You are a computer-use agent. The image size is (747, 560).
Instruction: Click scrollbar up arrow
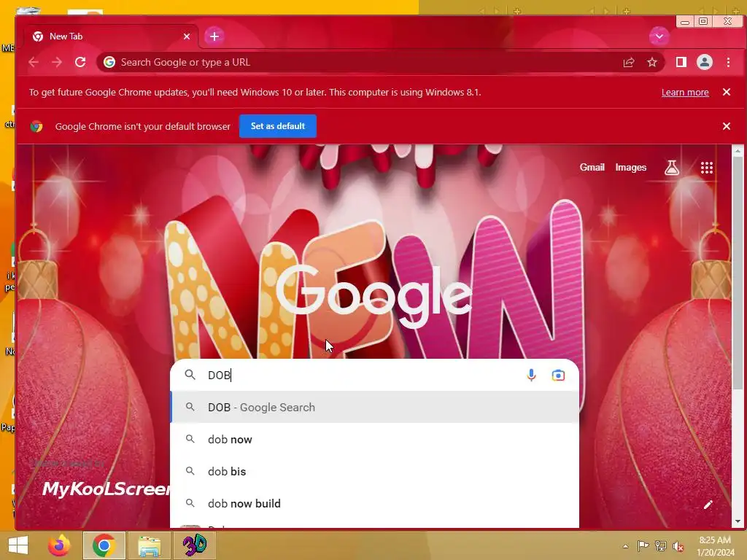click(738, 151)
